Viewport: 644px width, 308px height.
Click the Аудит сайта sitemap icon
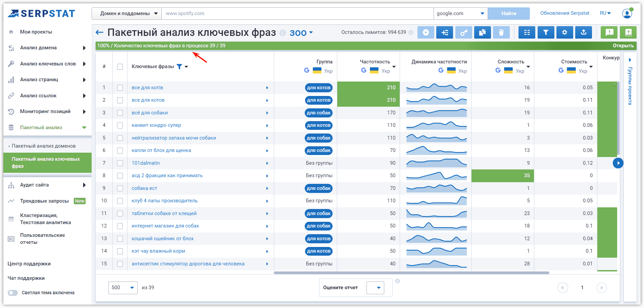pyautogui.click(x=11, y=185)
